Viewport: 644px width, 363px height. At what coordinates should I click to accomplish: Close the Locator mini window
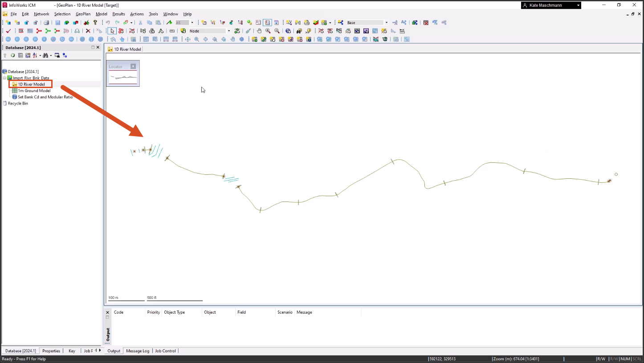tap(133, 66)
